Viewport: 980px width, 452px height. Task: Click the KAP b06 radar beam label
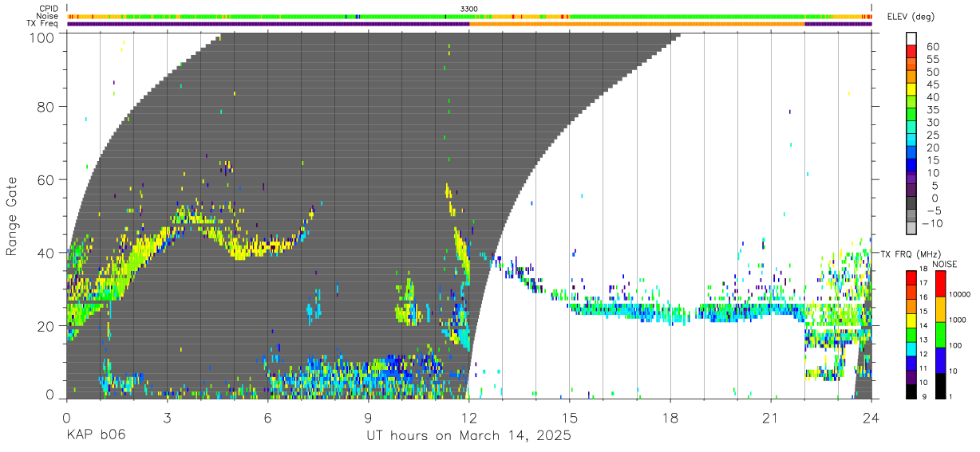(x=96, y=436)
